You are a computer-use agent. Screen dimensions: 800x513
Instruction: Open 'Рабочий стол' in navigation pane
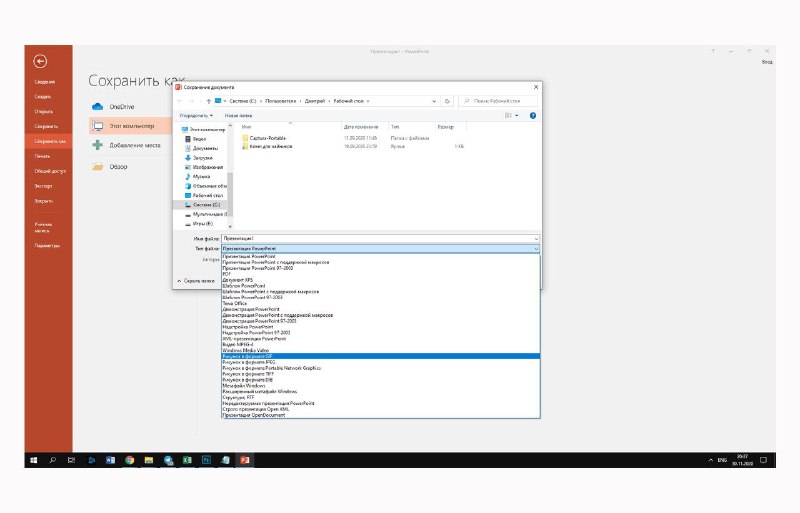point(208,196)
